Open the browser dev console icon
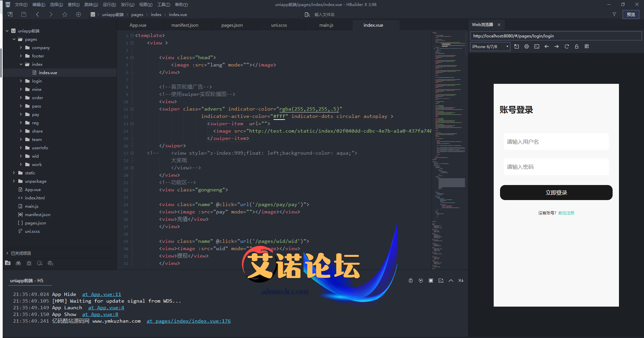 [x=537, y=46]
